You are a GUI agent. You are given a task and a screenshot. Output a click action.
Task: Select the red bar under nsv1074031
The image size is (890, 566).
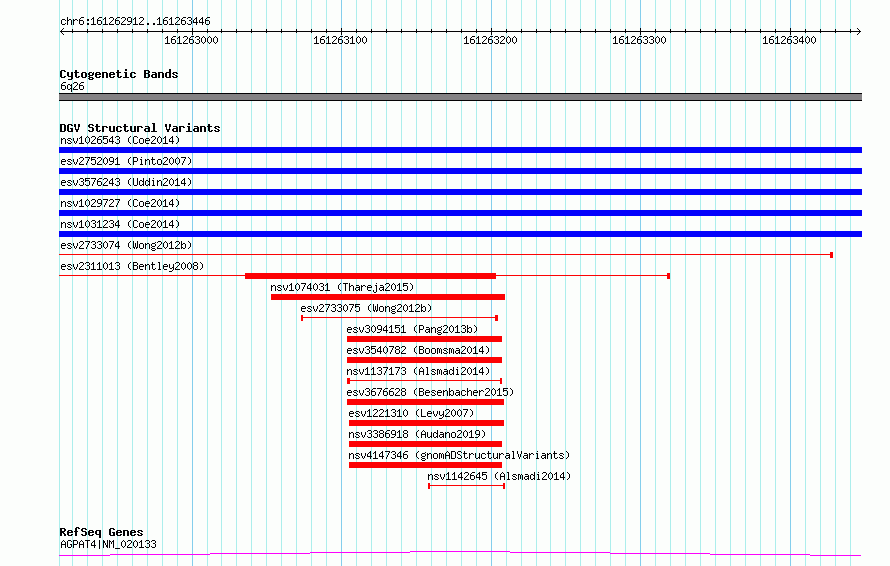[388, 297]
